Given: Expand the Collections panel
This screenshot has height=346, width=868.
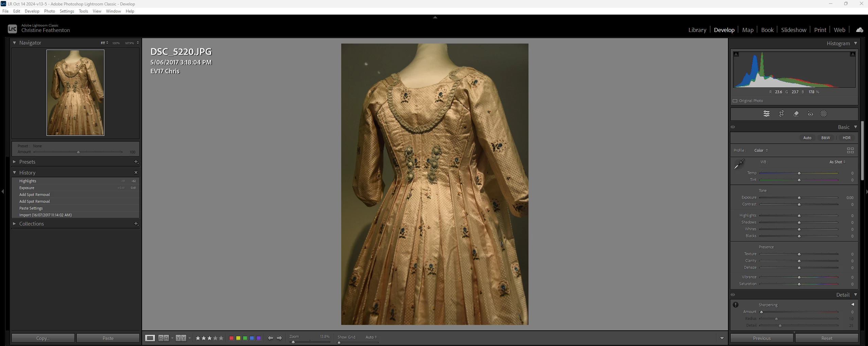Looking at the screenshot, I should click(14, 224).
